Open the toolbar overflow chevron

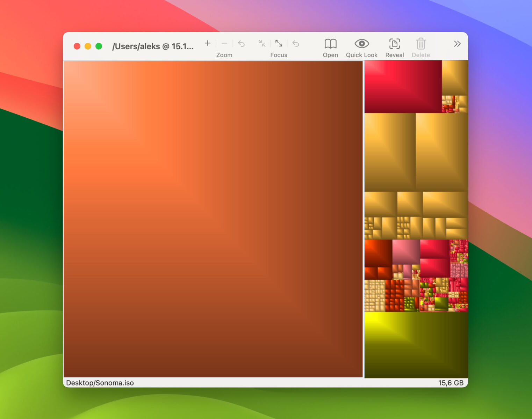tap(457, 44)
